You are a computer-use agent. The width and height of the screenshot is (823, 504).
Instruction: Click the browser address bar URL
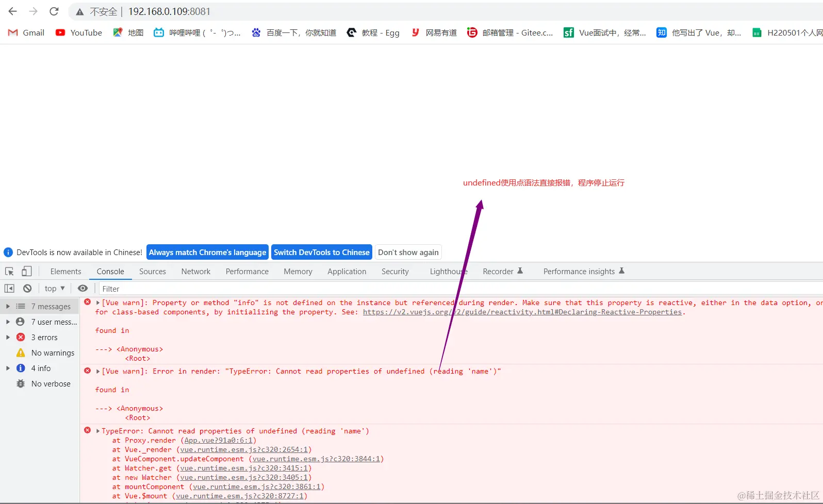169,11
